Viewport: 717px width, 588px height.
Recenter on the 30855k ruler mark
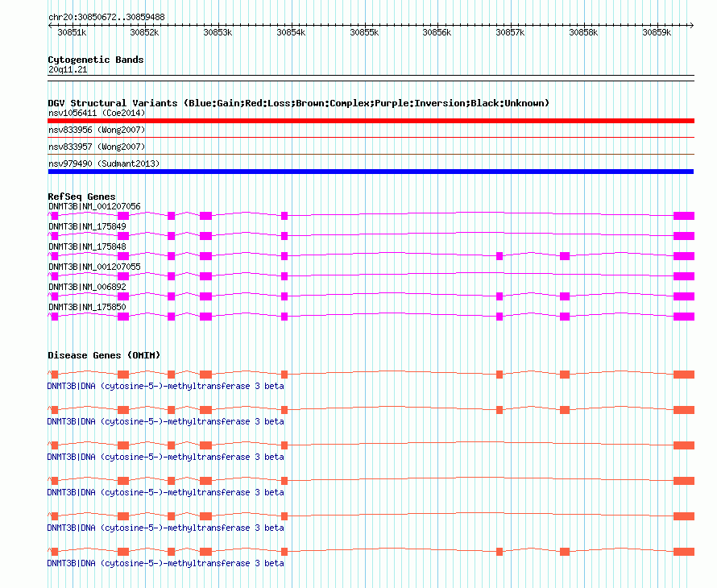coord(364,32)
